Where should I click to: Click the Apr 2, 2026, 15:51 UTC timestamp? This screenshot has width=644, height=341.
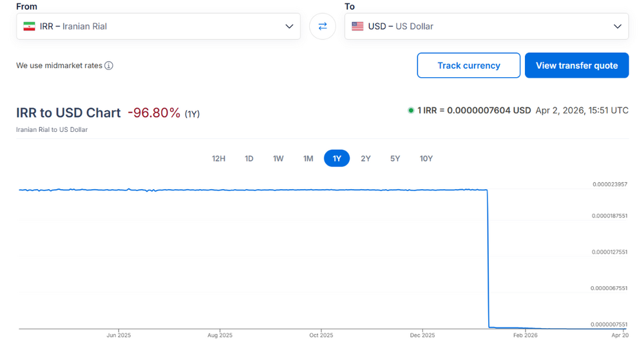[x=582, y=111]
